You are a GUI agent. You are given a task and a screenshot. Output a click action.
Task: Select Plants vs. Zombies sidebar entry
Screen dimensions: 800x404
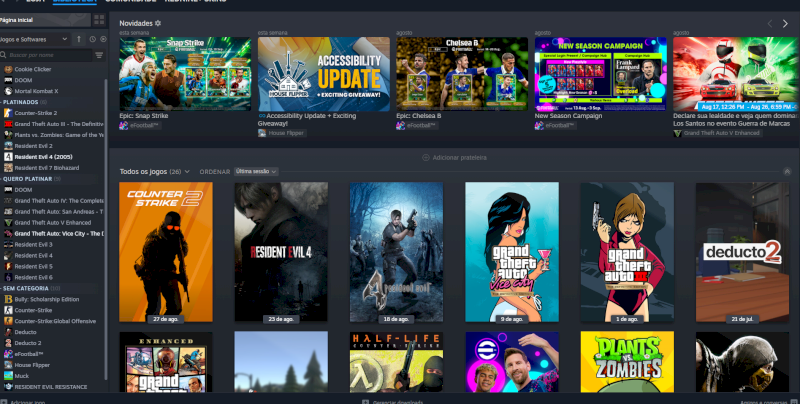[x=52, y=135]
